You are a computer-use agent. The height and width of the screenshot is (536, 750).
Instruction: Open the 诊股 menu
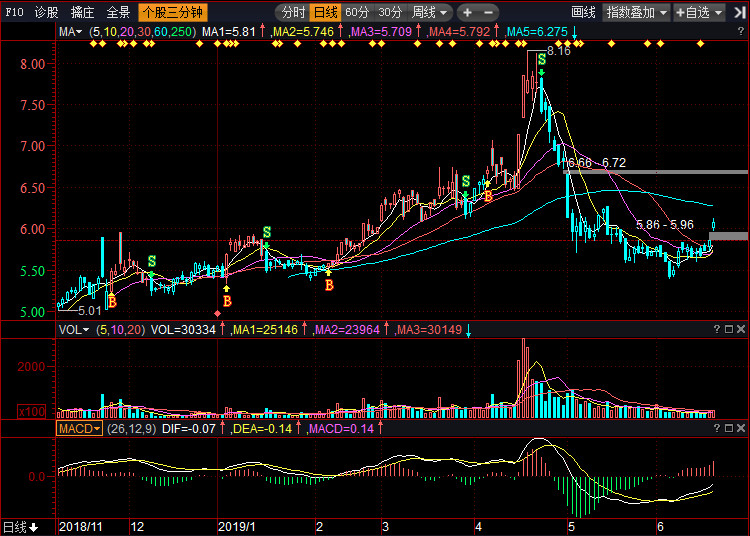(46, 13)
